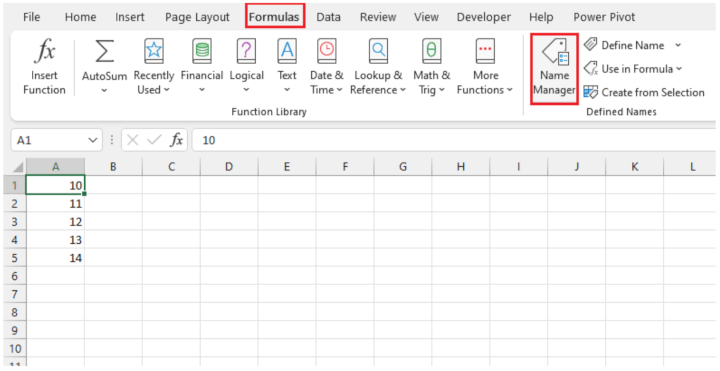The image size is (720, 371).
Task: Select column C header
Action: coord(171,167)
